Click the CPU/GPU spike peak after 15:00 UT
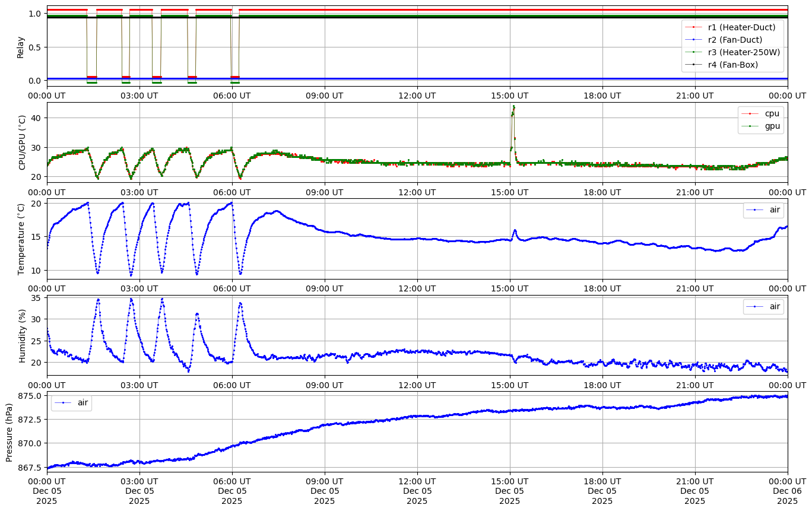 [x=513, y=107]
